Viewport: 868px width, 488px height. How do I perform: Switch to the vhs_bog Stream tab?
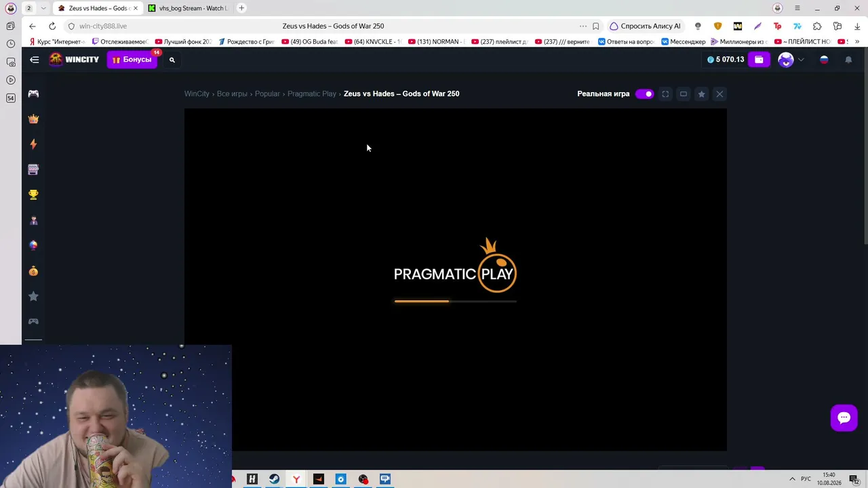187,8
